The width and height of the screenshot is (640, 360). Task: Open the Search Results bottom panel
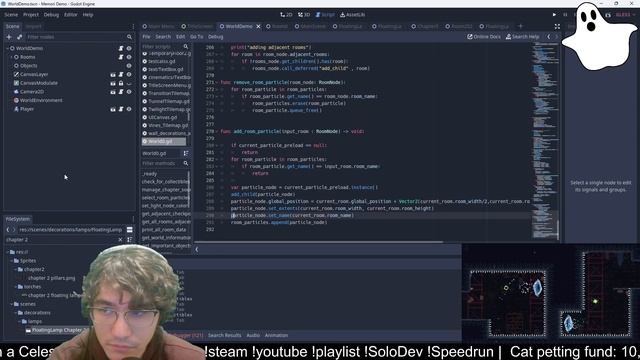224,336
